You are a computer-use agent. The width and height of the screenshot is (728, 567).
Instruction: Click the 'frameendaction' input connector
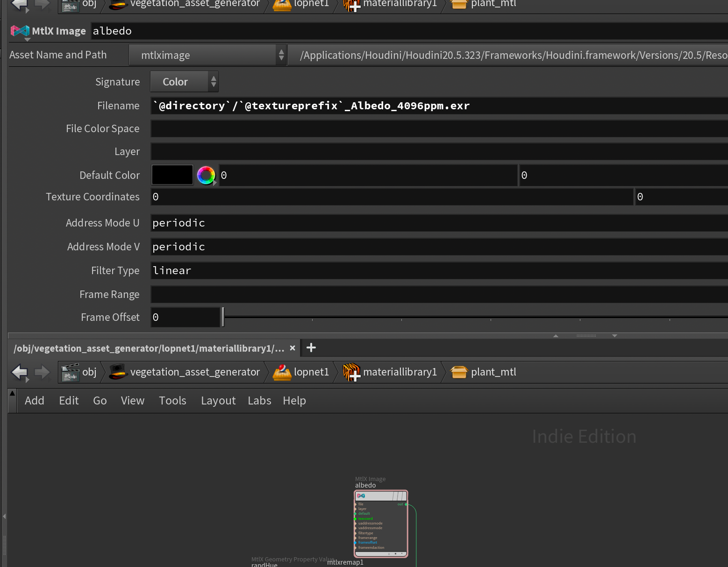356,547
